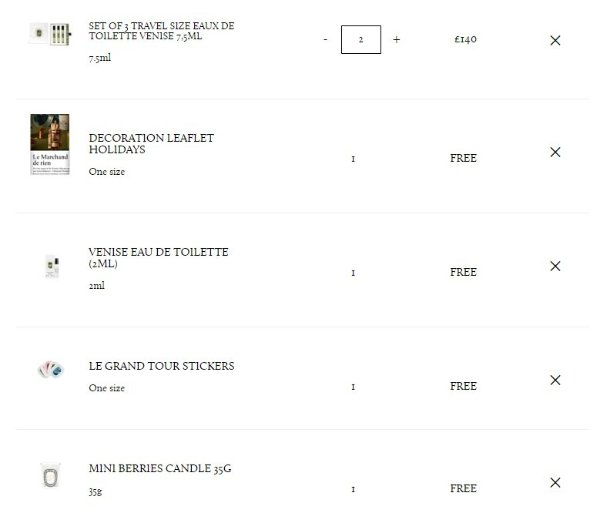Open the Decoration Leaflet Holidays product link
This screenshot has width=600, height=513.
pos(151,143)
